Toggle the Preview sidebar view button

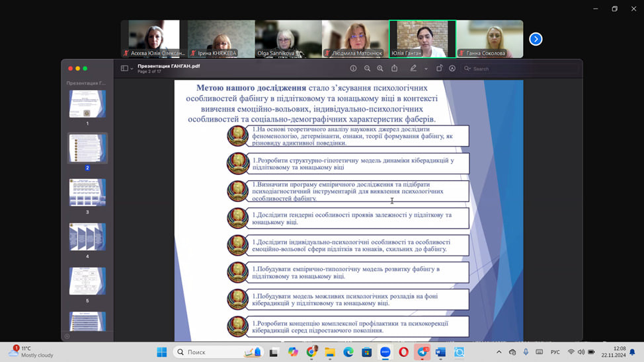click(x=124, y=69)
